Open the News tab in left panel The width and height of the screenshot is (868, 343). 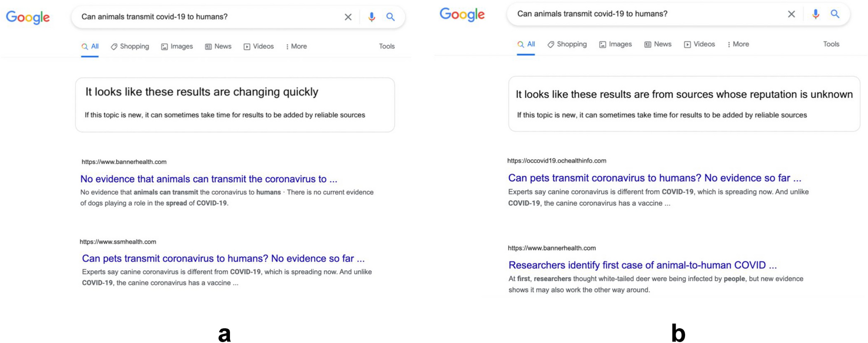(x=218, y=46)
